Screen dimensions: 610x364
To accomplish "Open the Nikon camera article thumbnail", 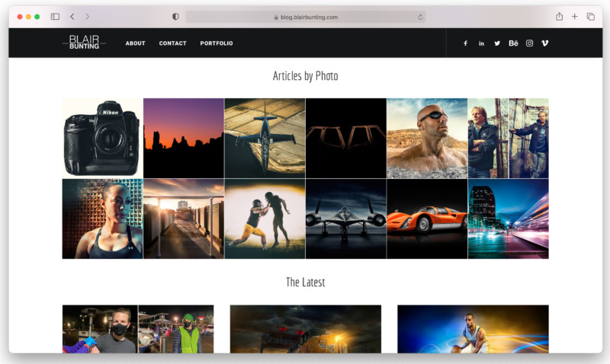I will 102,138.
